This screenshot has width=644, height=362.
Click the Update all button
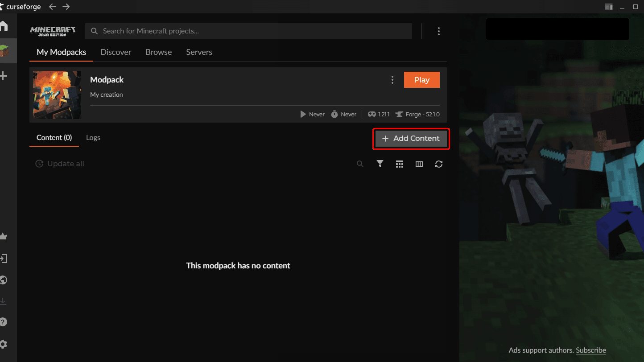point(60,164)
